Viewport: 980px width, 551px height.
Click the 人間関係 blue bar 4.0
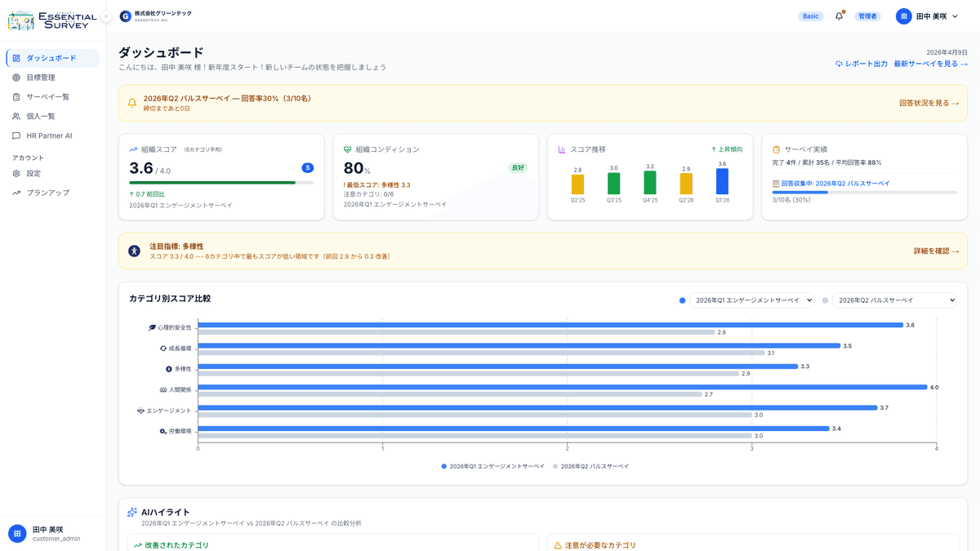[x=563, y=387]
